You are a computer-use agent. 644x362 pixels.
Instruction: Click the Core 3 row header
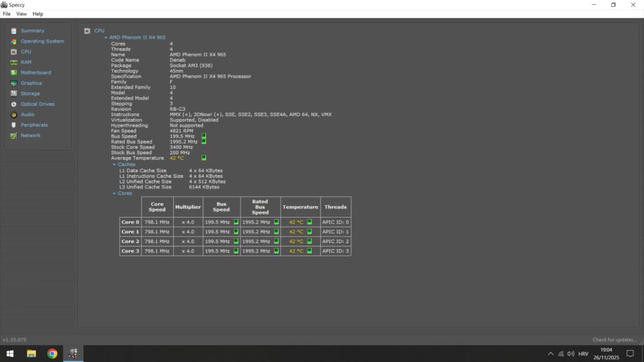click(130, 251)
